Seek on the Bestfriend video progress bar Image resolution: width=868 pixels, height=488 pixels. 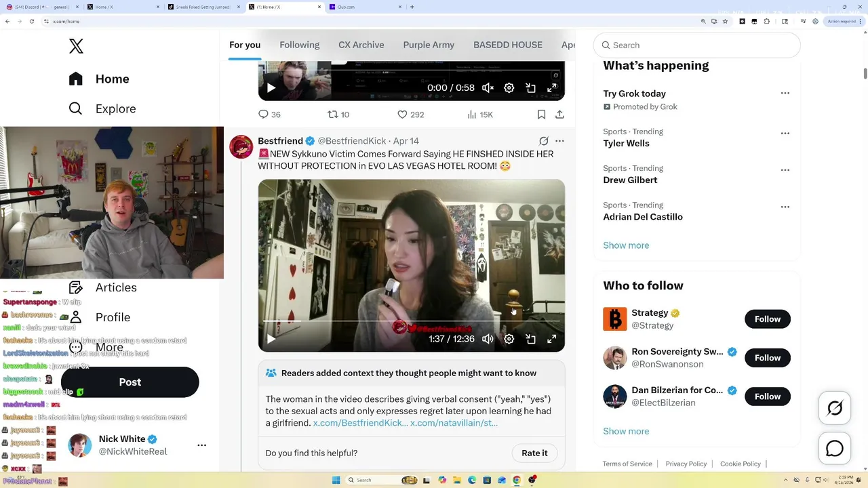[411, 321]
